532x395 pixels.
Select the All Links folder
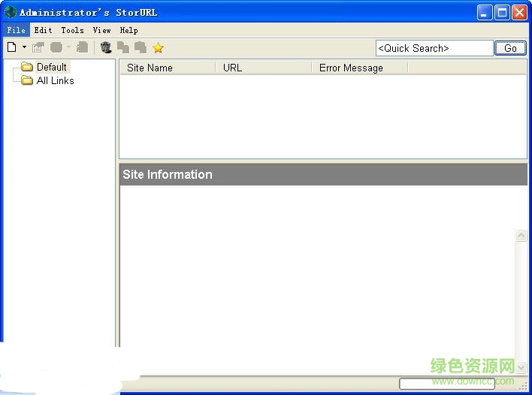(x=55, y=80)
